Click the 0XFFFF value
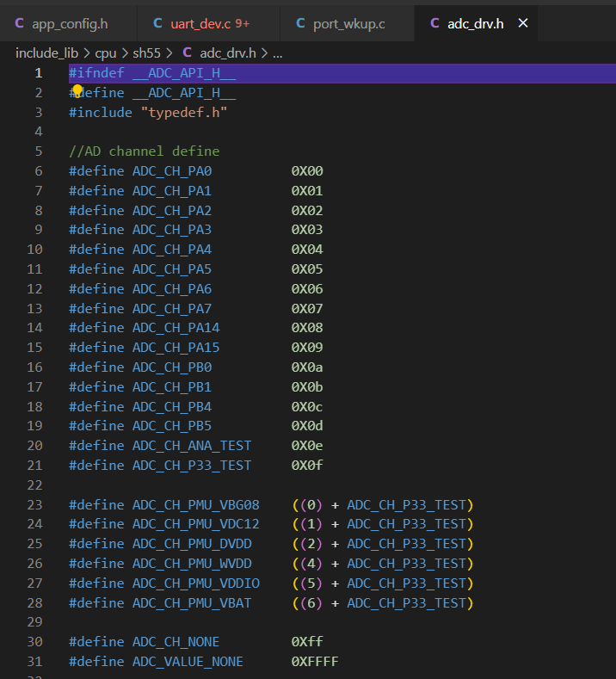616x679 pixels. [x=315, y=662]
